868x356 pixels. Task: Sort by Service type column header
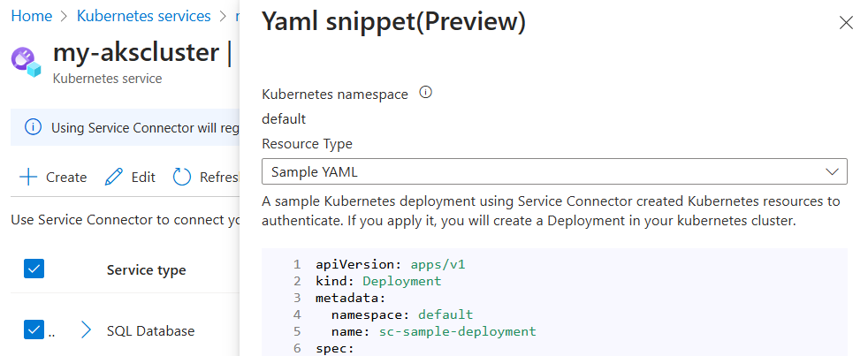tap(146, 269)
